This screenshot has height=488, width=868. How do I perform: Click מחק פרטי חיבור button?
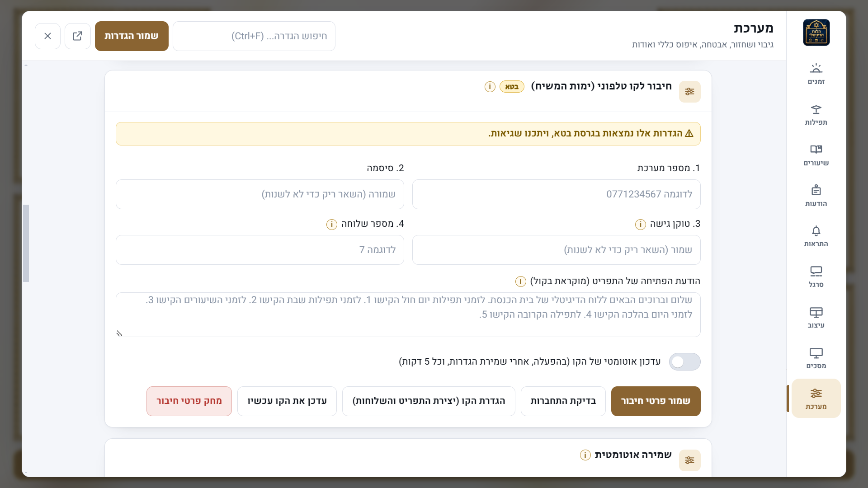point(189,401)
